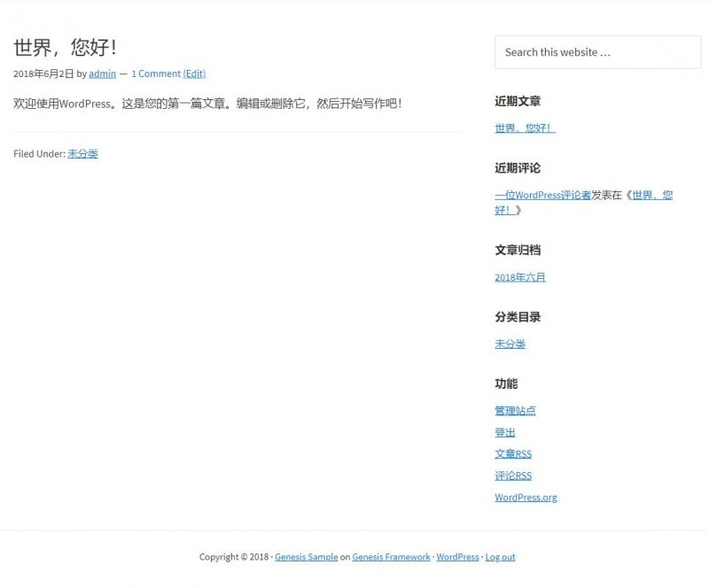The width and height of the screenshot is (709, 588).
Task: Click the 一位WordPress评论者 commenter link
Action: pyautogui.click(x=542, y=195)
